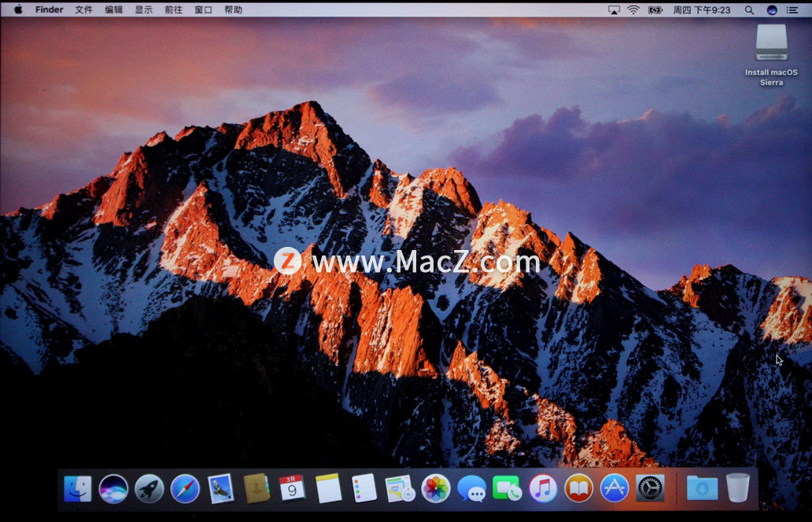Open Messages app in Dock
812x522 pixels.
tap(472, 489)
